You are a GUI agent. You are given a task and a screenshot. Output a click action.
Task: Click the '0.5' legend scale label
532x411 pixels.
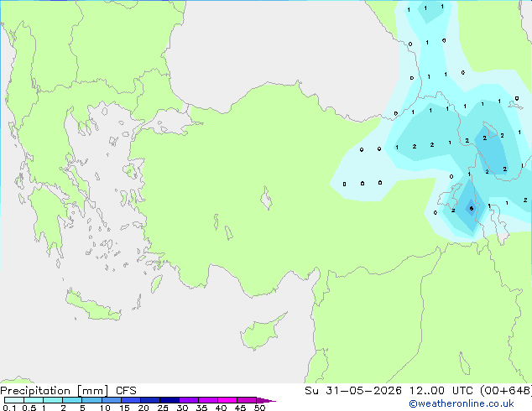tap(29, 408)
